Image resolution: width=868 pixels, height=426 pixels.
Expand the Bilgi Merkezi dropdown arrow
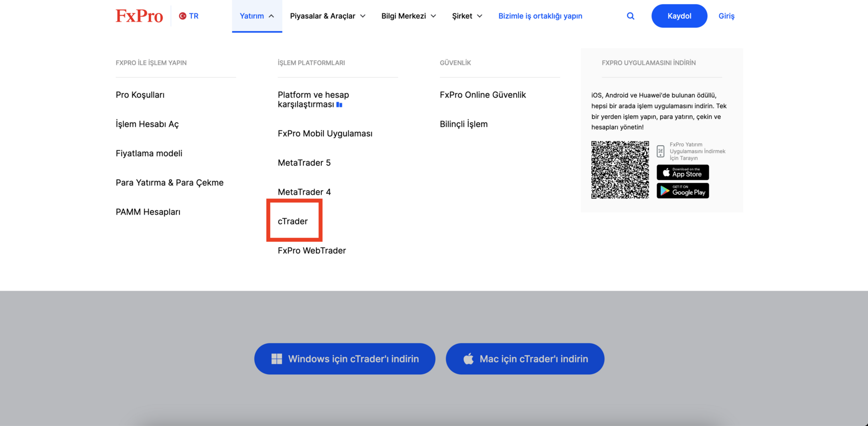coord(433,16)
